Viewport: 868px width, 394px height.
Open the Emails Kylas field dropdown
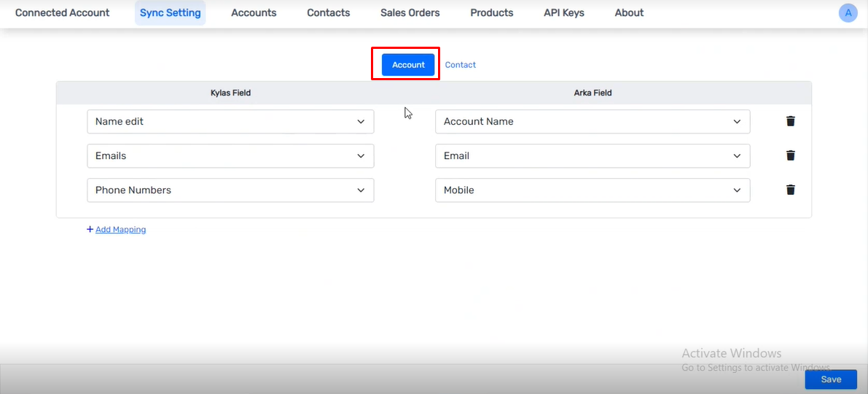tap(230, 155)
